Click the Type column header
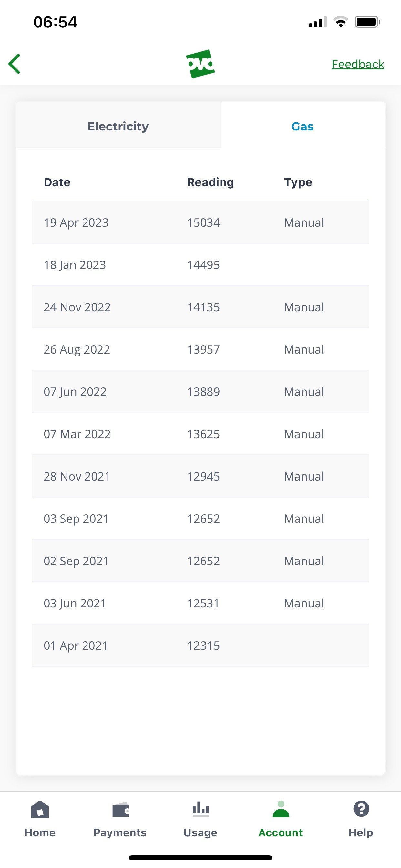This screenshot has width=401, height=868. (298, 182)
